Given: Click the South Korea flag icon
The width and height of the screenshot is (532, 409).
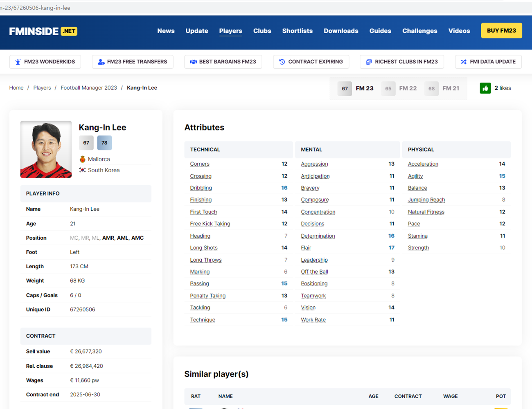Looking at the screenshot, I should [83, 170].
